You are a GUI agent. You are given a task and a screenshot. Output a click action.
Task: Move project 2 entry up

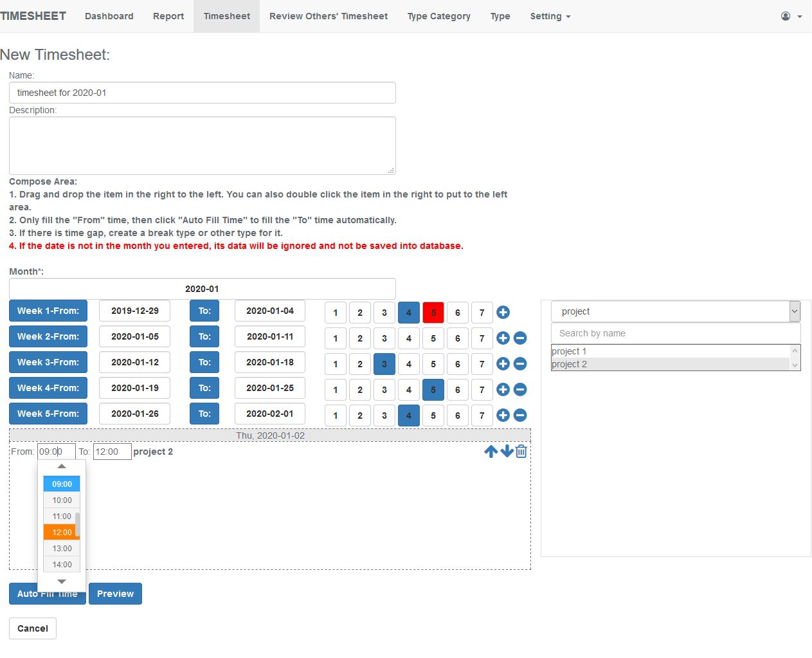pyautogui.click(x=491, y=452)
